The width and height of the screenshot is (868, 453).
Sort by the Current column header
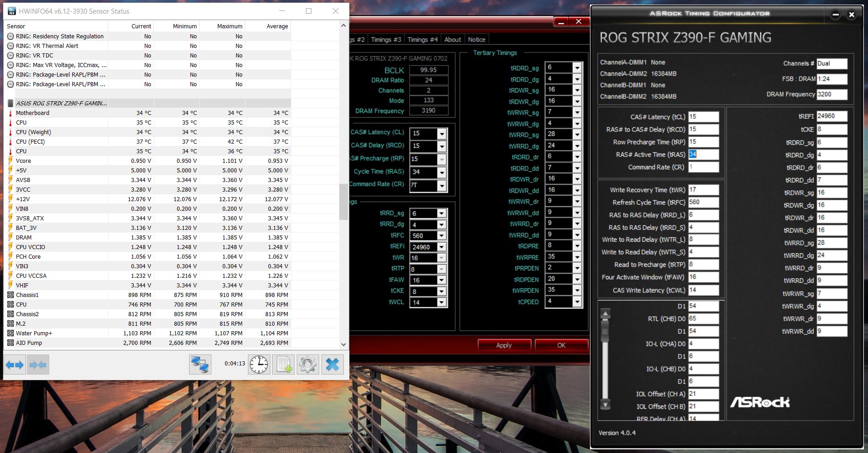tap(131, 26)
